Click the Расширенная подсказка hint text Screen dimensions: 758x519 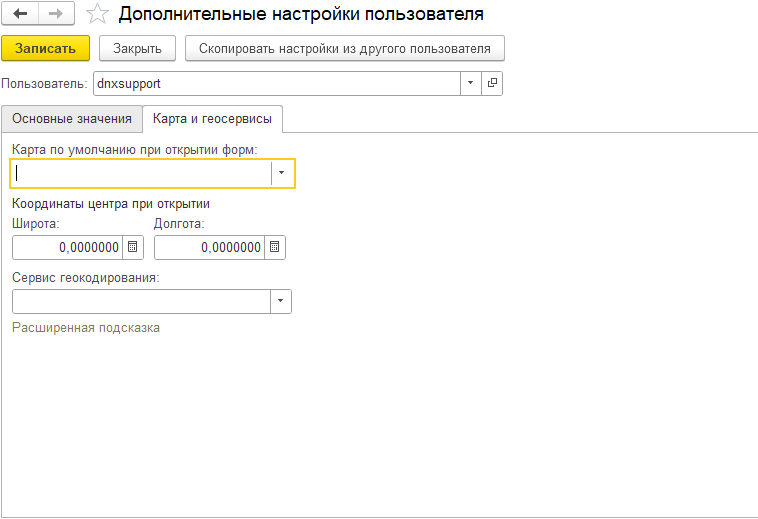pos(86,328)
